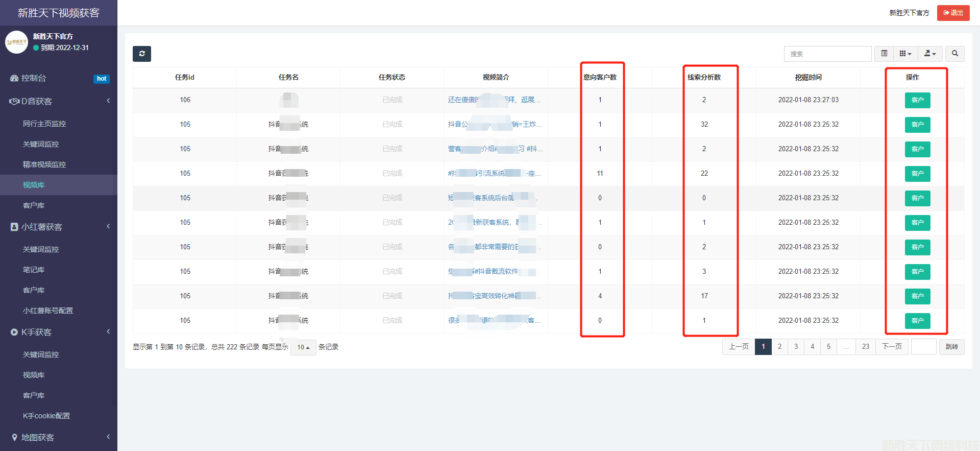Screen dimensions: 980x451
Task: Click the 跳转 jump button
Action: point(951,347)
